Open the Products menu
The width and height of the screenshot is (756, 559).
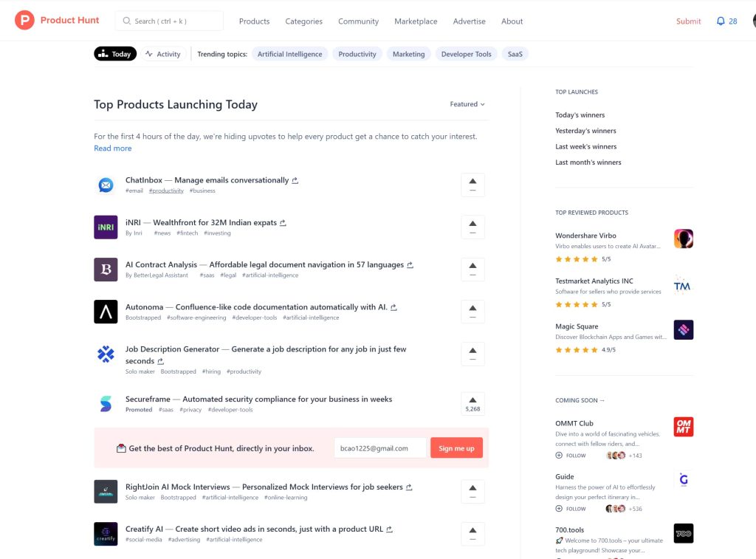pos(254,21)
